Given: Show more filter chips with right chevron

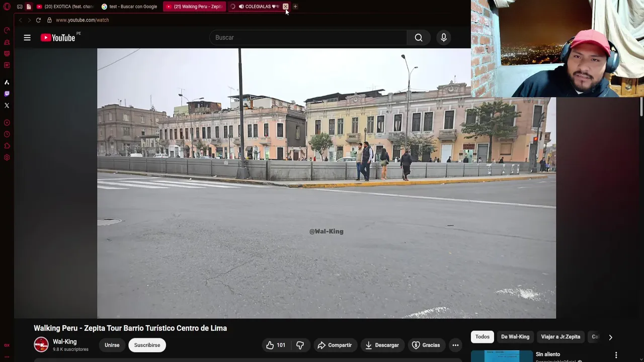Looking at the screenshot, I should [x=610, y=337].
